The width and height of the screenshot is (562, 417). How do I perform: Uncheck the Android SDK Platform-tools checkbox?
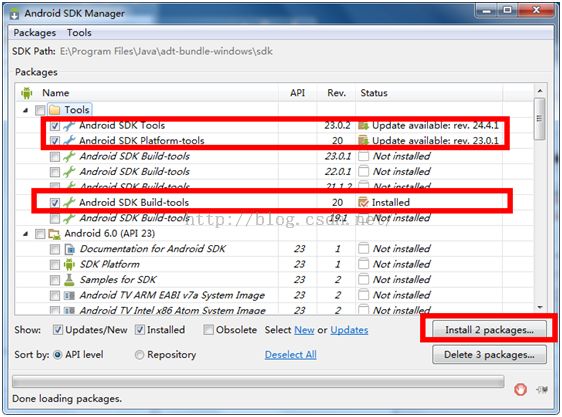click(x=55, y=141)
